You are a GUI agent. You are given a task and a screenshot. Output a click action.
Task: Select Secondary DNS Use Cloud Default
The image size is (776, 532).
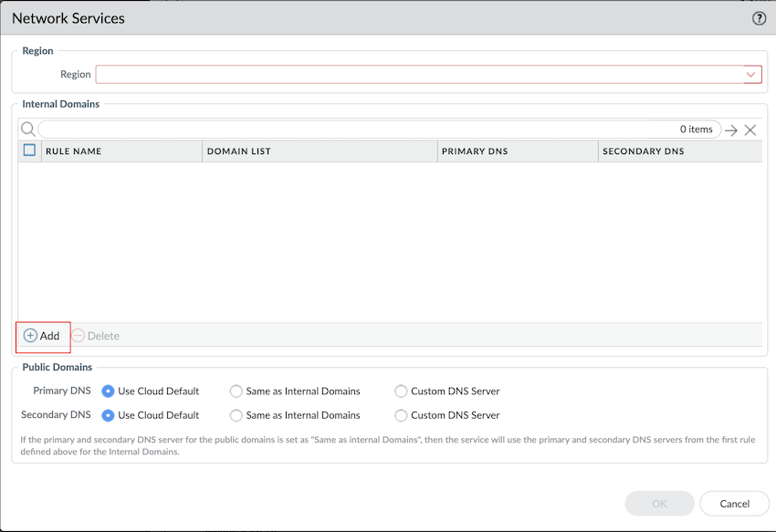[109, 415]
